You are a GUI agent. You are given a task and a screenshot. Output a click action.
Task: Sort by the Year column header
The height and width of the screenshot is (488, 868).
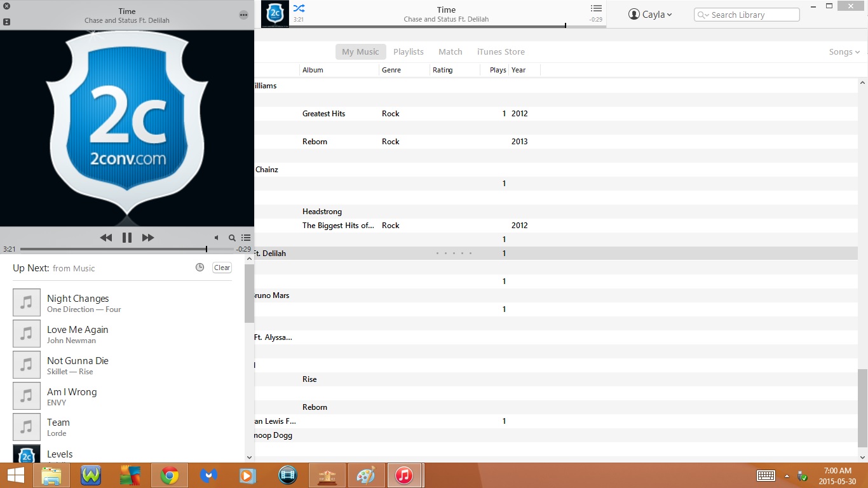524,70
